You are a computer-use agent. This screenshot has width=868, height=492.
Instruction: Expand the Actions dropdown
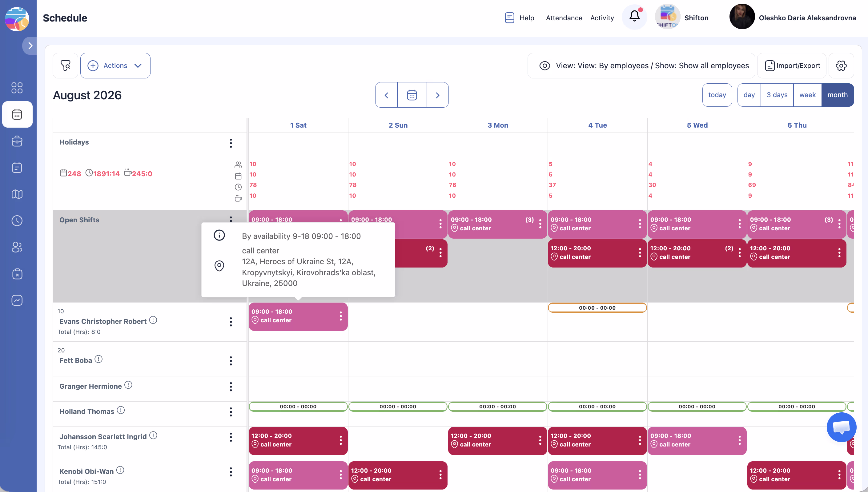click(115, 65)
